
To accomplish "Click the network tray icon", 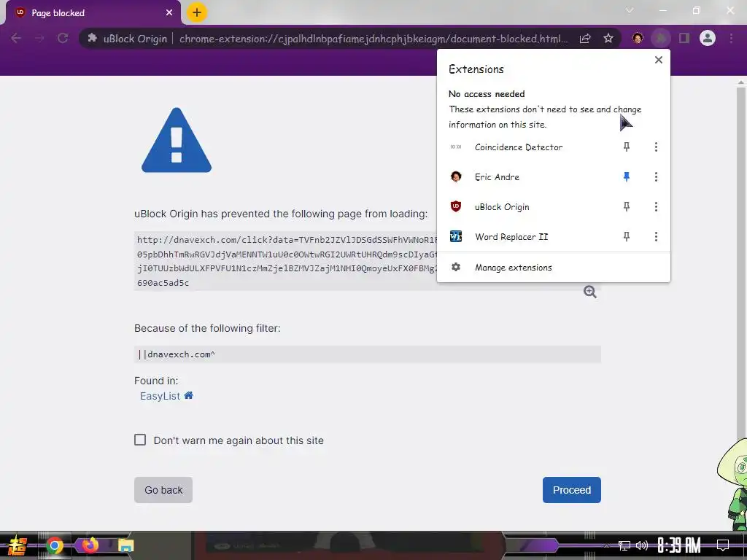I will 624,545.
